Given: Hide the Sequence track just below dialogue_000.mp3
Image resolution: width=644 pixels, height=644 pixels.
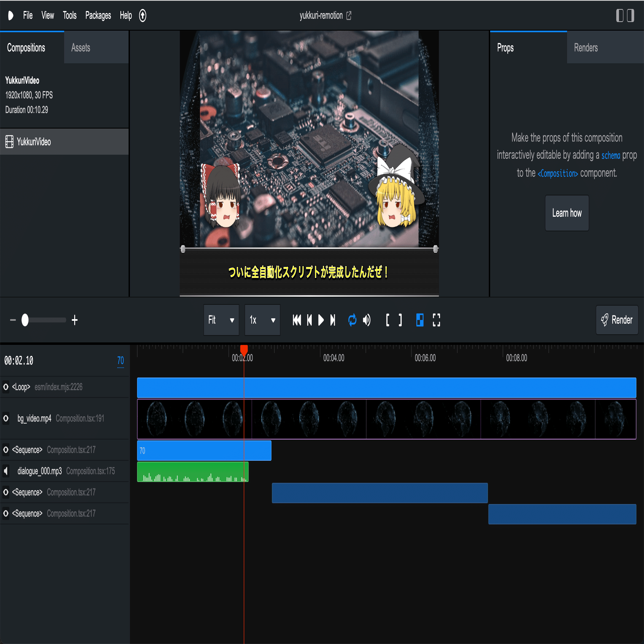Looking at the screenshot, I should pyautogui.click(x=6, y=492).
